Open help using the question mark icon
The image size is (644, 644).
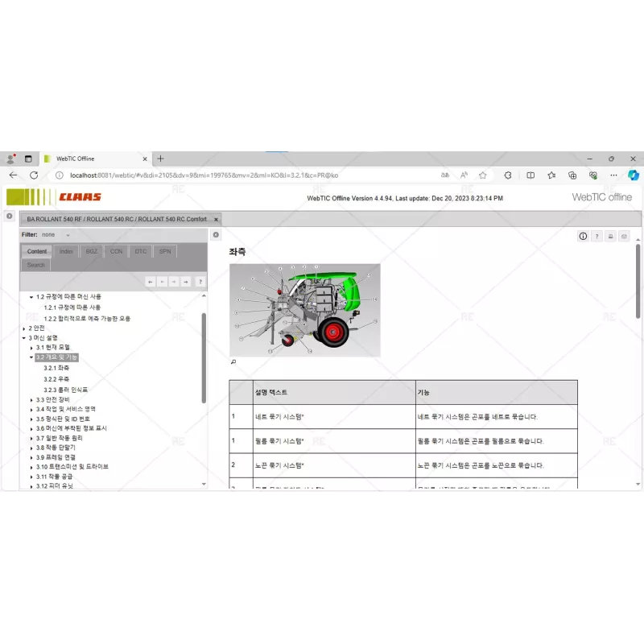click(x=597, y=236)
